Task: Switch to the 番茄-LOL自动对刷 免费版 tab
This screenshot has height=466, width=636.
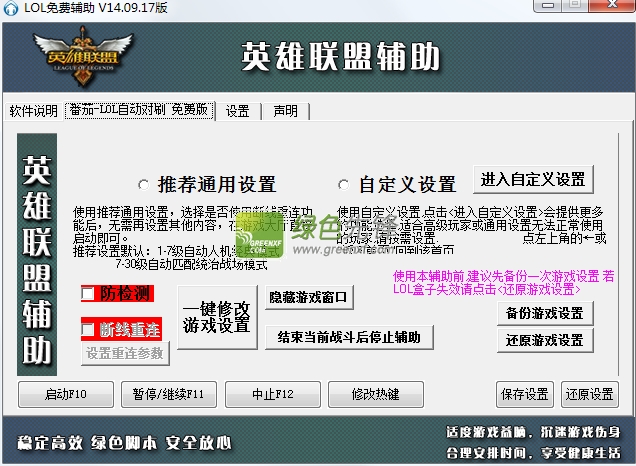Action: (x=139, y=110)
